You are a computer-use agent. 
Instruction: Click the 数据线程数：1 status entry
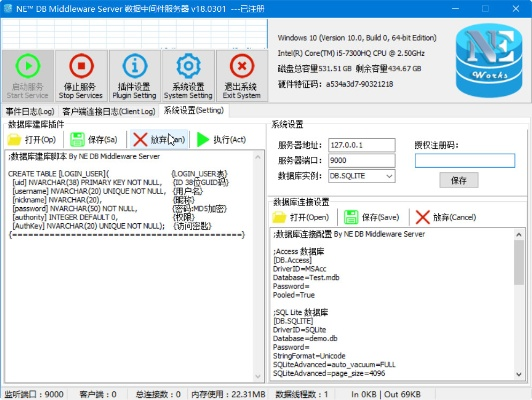point(302,394)
